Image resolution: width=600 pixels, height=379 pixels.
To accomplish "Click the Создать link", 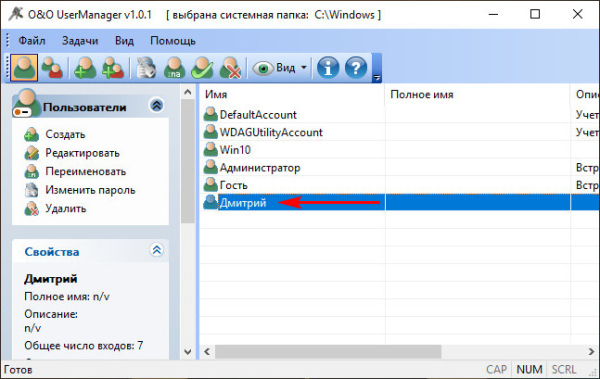I will click(x=65, y=134).
